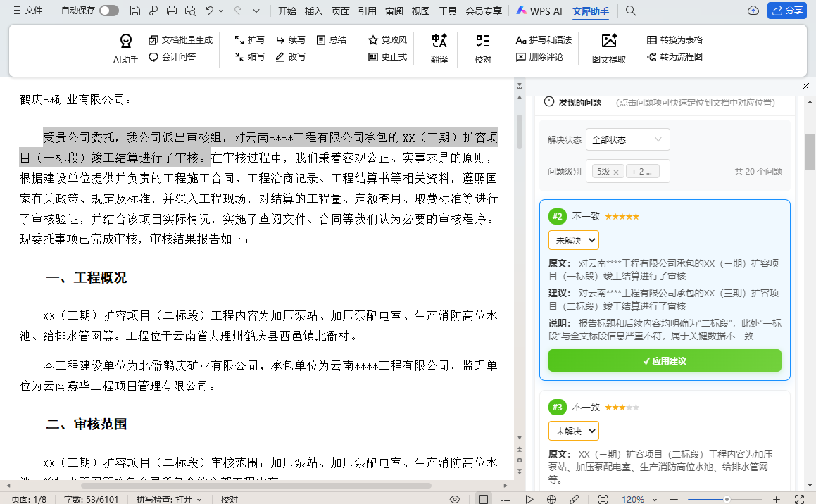This screenshot has height=504, width=816.
Task: Set issue #3 resolution state dropdown
Action: (574, 430)
